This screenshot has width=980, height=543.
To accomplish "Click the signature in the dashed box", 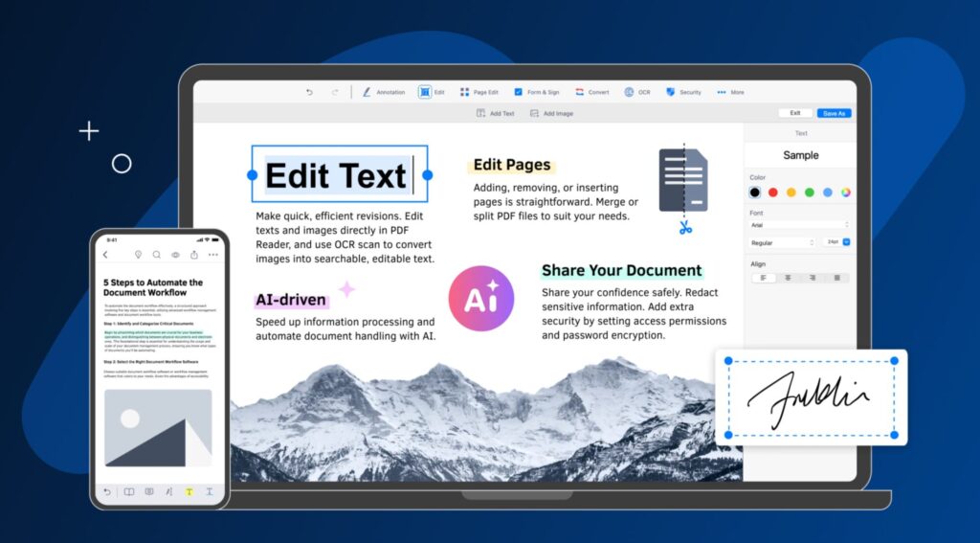I will (x=808, y=399).
